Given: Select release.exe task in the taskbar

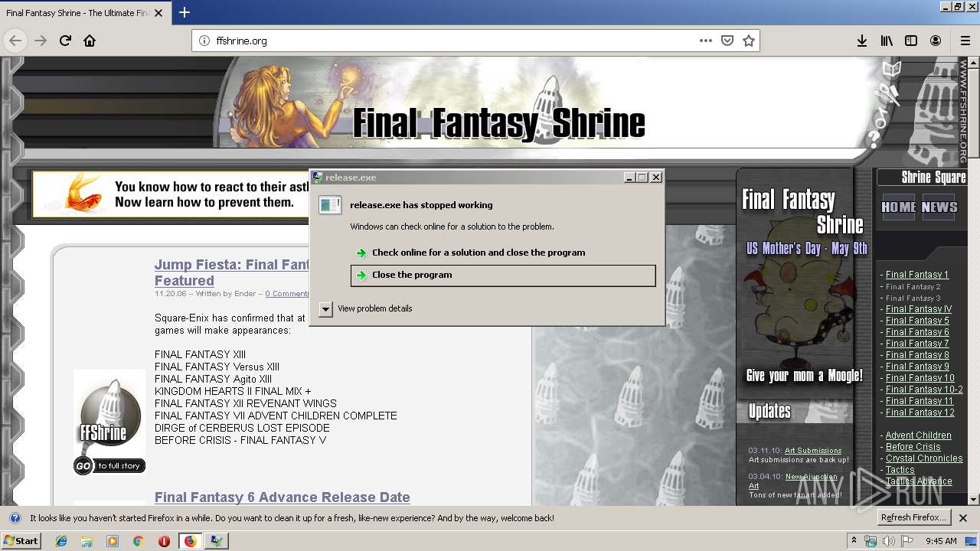Looking at the screenshot, I should pyautogui.click(x=217, y=541).
